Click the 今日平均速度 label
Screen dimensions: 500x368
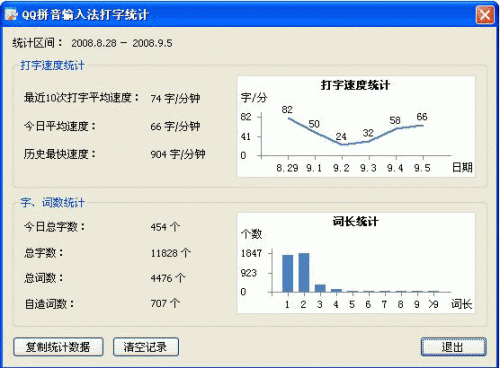tap(59, 126)
